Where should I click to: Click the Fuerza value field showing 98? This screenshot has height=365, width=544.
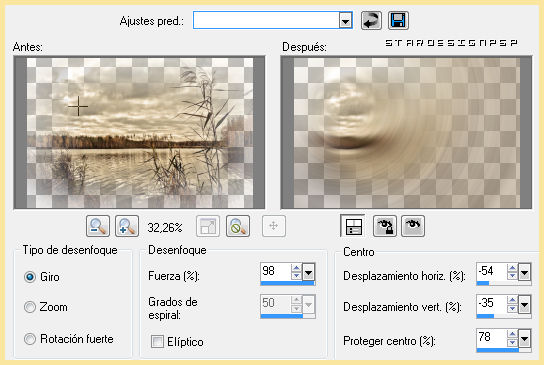(x=275, y=272)
